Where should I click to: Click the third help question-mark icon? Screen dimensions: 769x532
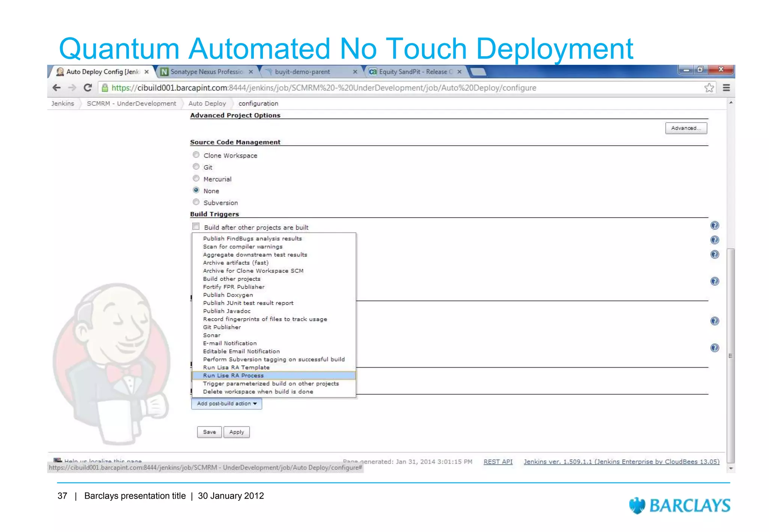pyautogui.click(x=715, y=255)
